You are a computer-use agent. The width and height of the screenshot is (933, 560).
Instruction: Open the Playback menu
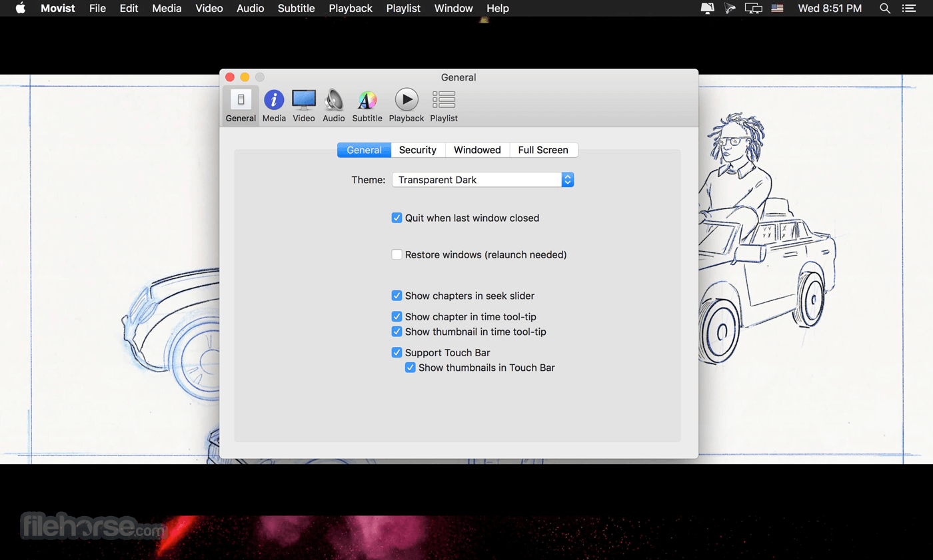(x=351, y=9)
